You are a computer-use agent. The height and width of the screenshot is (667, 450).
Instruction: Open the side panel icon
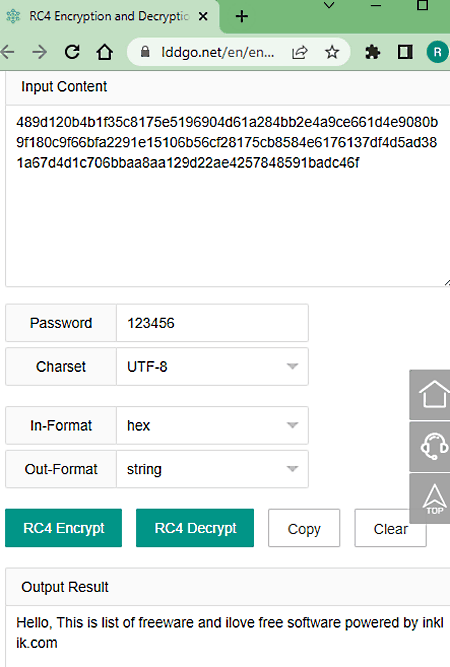click(405, 52)
